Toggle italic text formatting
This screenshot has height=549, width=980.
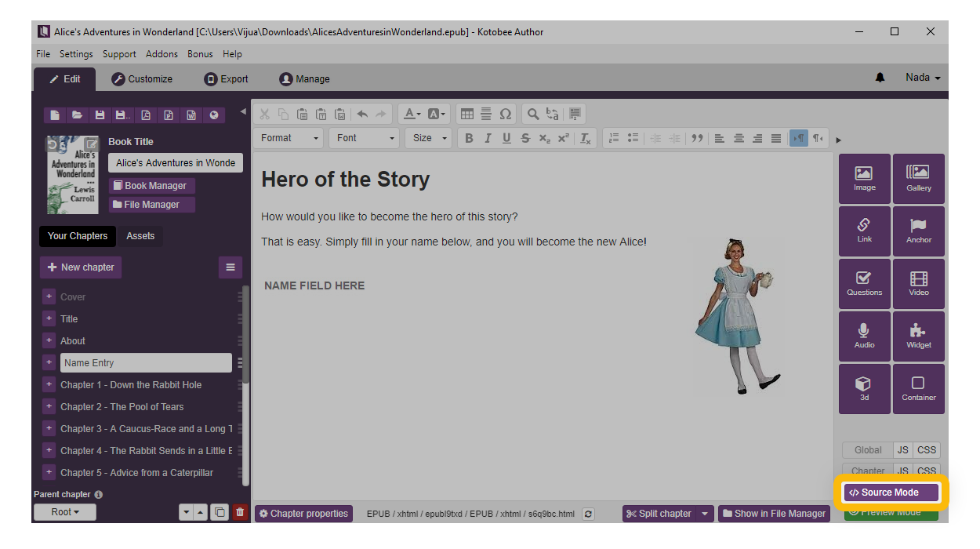[x=488, y=138]
